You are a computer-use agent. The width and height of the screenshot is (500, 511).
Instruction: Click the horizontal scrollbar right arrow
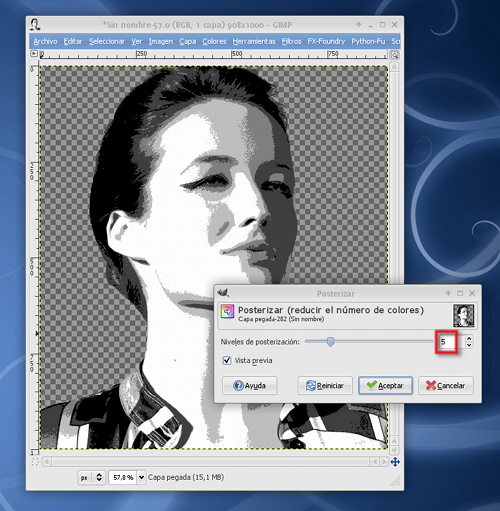pos(384,462)
